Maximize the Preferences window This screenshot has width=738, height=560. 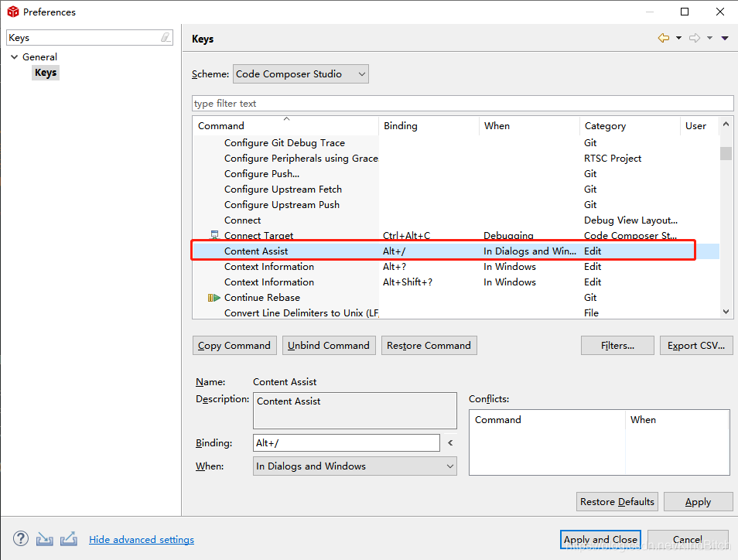[x=685, y=12]
